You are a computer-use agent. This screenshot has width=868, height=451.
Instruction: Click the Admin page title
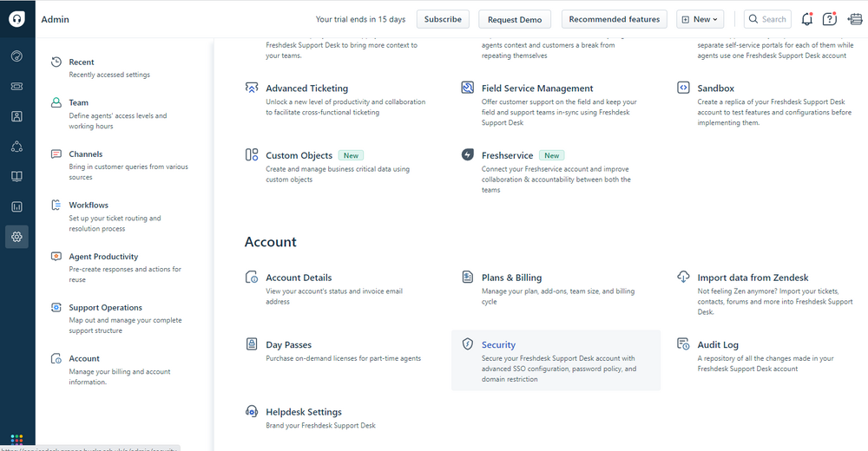tap(56, 19)
